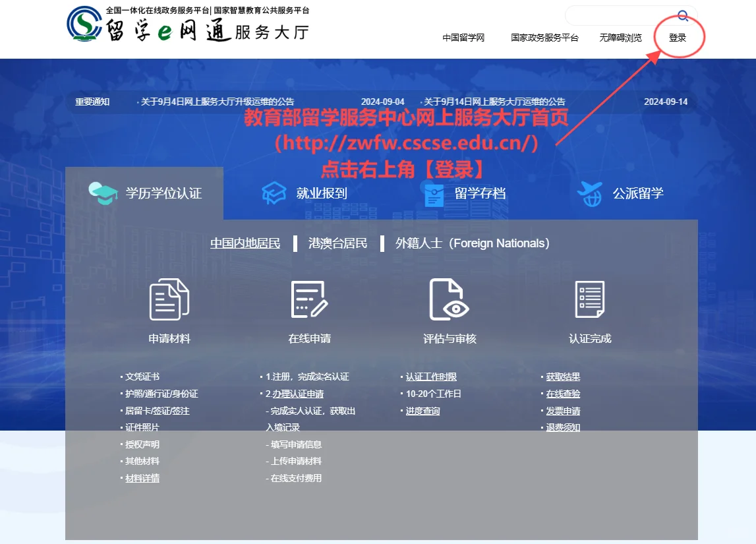This screenshot has width=756, height=544.
Task: Click the site logo emblem
Action: coord(84,24)
